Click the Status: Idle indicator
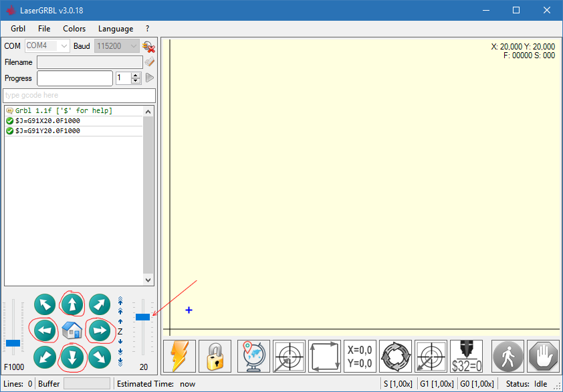Viewport: 563px width, 392px height. pos(526,384)
